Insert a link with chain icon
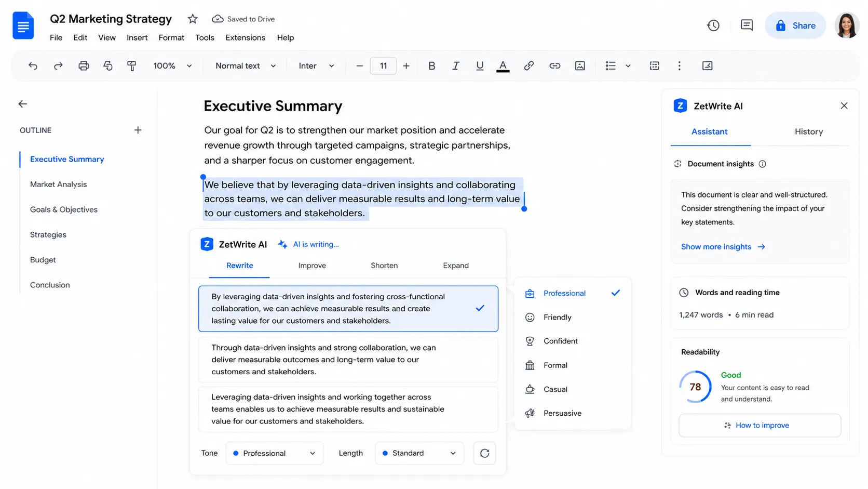 coord(554,65)
